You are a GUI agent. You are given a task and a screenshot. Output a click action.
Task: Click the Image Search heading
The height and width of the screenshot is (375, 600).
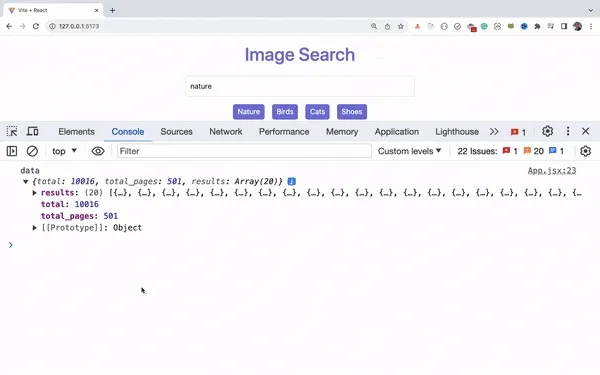tap(300, 55)
